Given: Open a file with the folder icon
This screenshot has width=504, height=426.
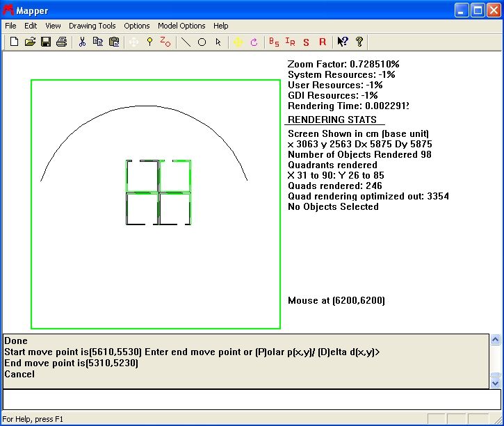Looking at the screenshot, I should 30,42.
